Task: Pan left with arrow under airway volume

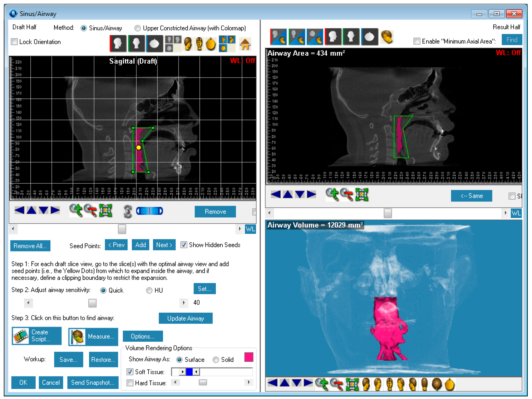Action: click(x=272, y=383)
